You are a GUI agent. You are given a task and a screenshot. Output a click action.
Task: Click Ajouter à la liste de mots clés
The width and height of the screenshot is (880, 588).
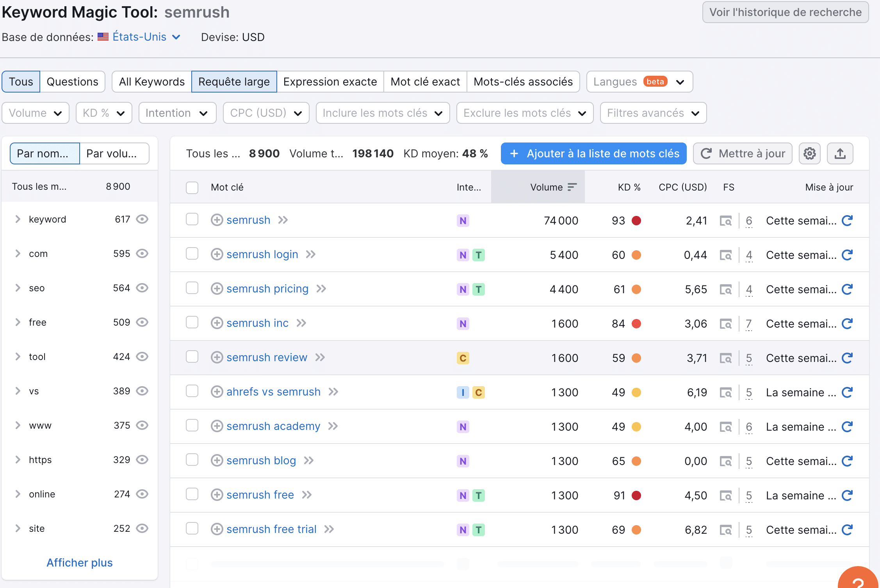(x=593, y=153)
